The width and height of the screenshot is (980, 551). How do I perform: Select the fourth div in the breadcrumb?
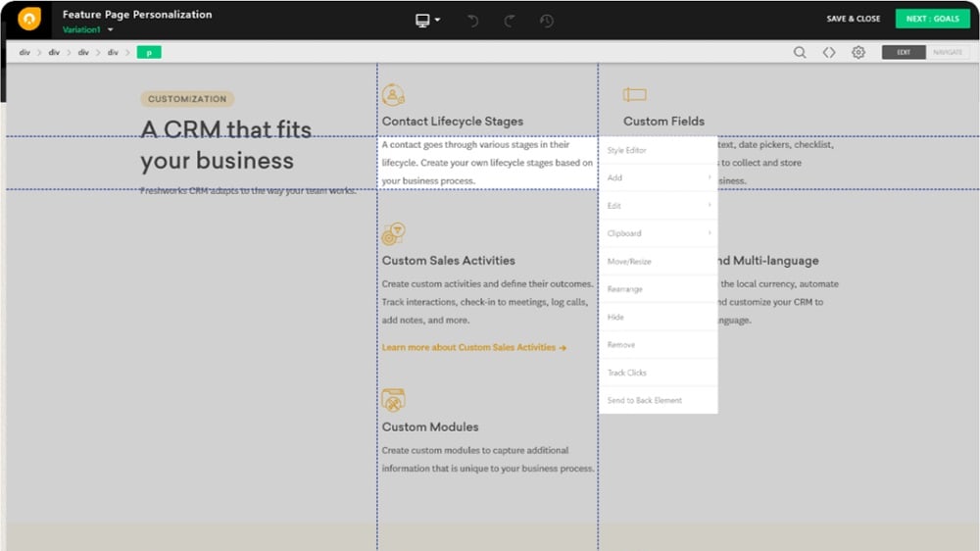(113, 53)
